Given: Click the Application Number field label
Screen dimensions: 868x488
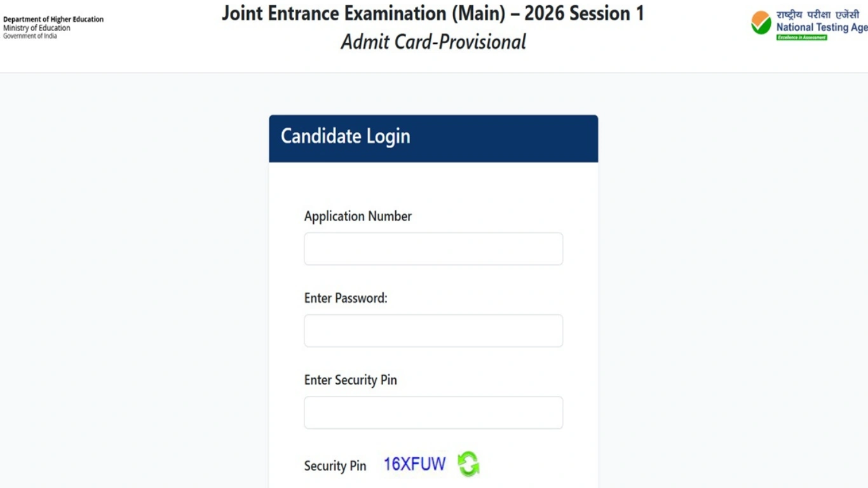Looking at the screenshot, I should tap(358, 216).
